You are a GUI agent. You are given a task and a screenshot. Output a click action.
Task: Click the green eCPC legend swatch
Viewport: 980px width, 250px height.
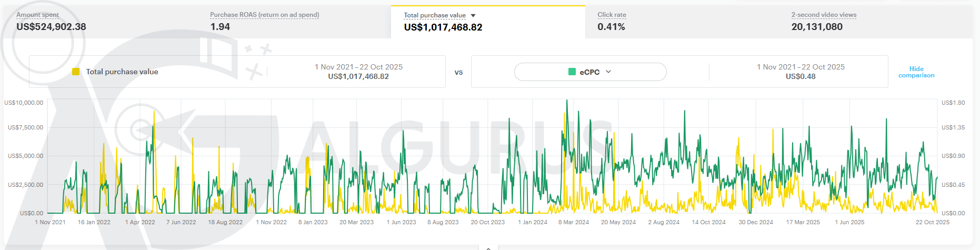pyautogui.click(x=572, y=72)
